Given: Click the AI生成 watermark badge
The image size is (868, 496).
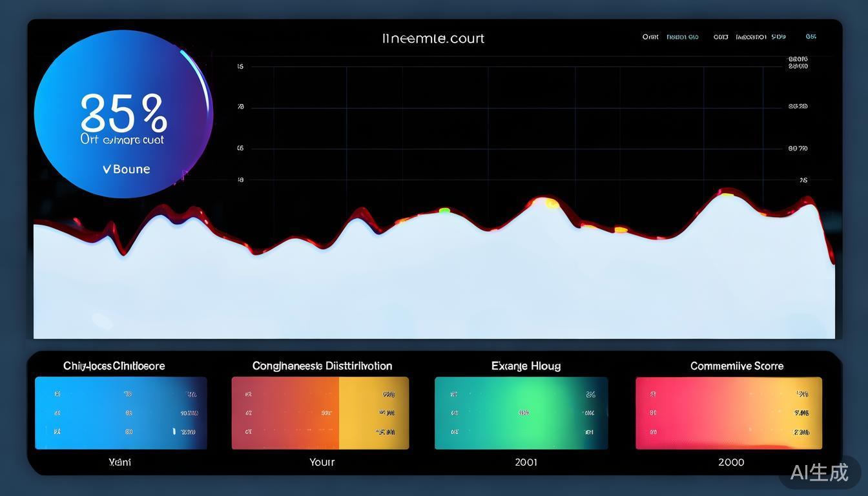Looking at the screenshot, I should pos(819,472).
